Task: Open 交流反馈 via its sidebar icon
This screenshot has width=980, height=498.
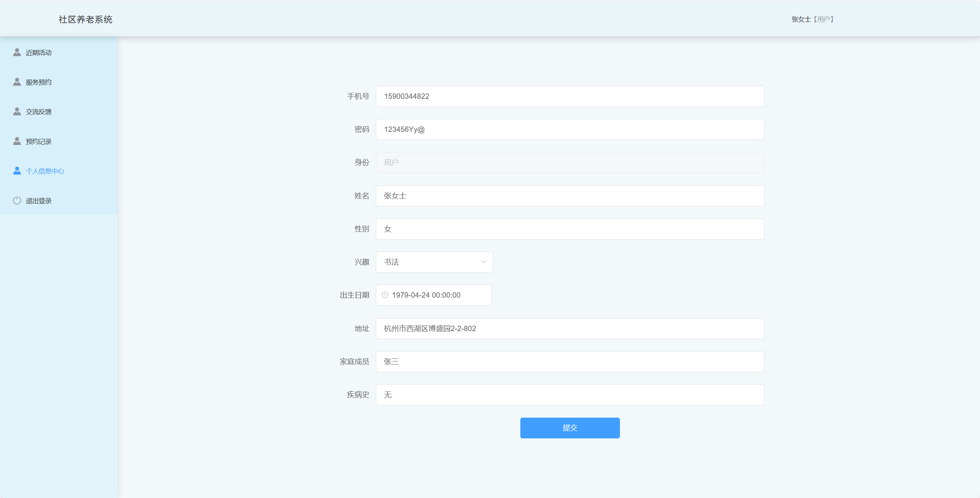Action: tap(17, 111)
